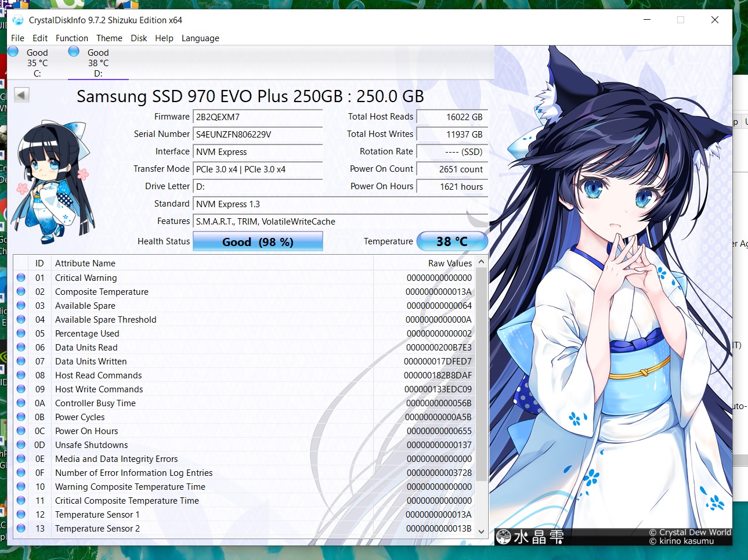Open the File menu
Viewport: 748px width, 560px height.
point(17,38)
